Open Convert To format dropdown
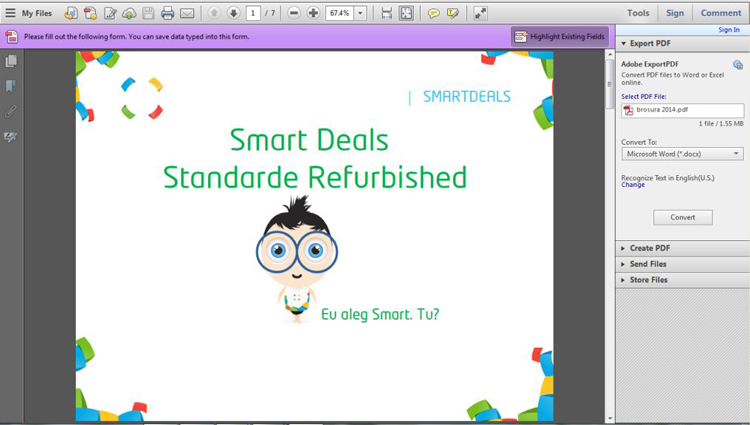 [683, 154]
